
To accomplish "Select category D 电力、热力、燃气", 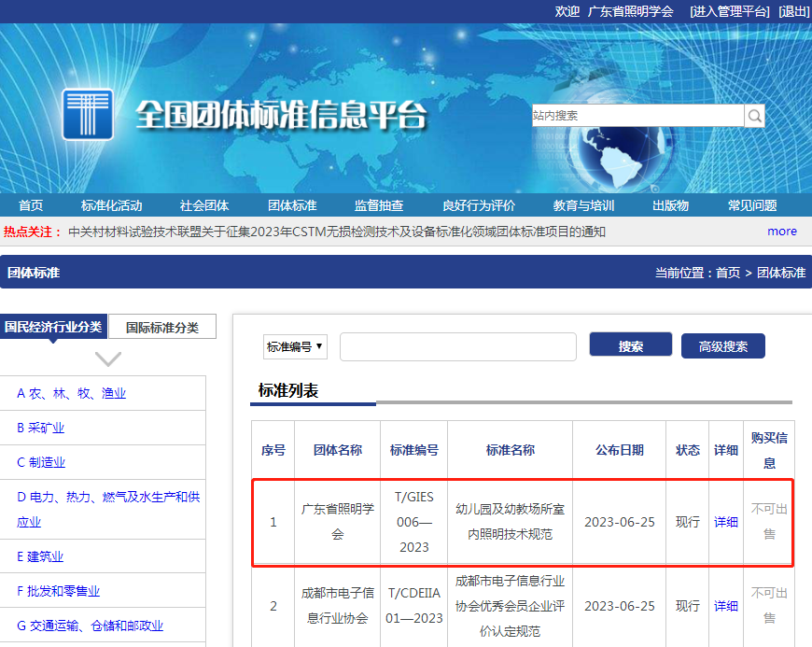I will (x=108, y=509).
